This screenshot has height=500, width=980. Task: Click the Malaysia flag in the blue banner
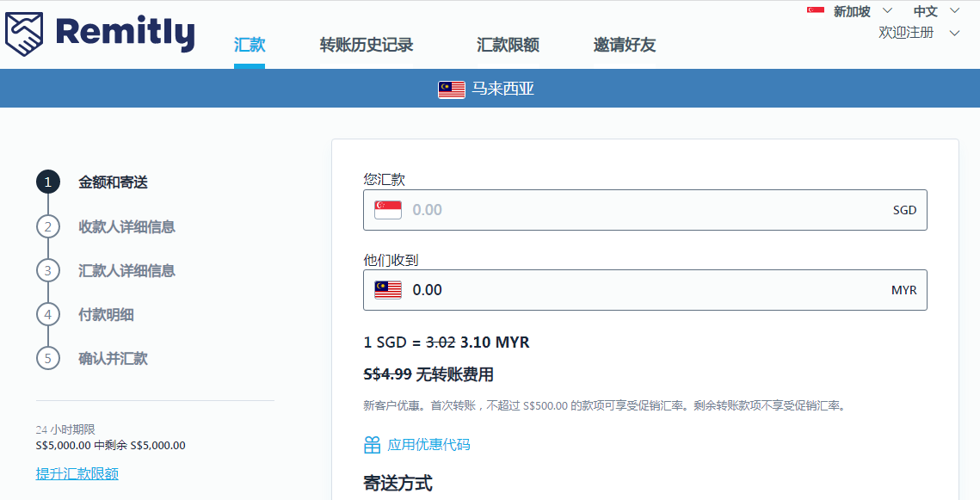click(x=452, y=90)
